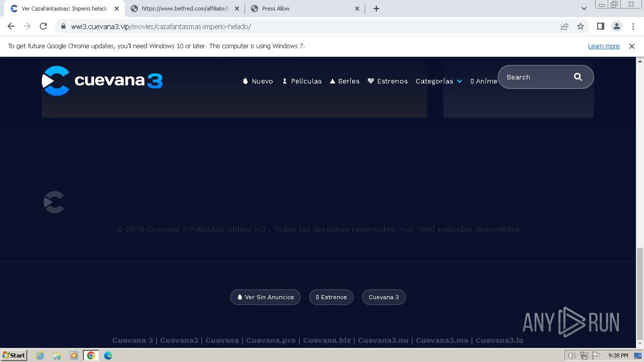Open Windows Media Player from taskbar

(x=74, y=355)
